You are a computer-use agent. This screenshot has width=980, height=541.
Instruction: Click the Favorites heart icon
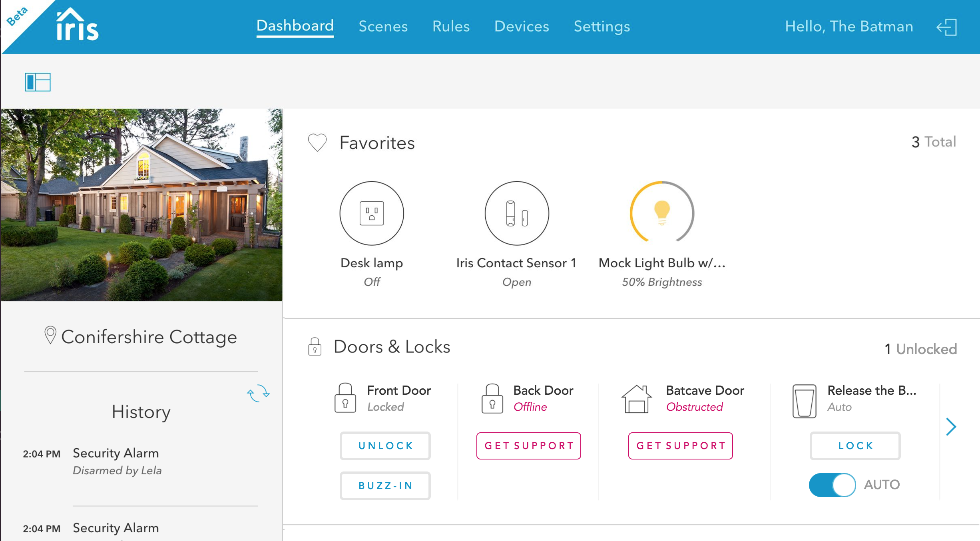click(x=317, y=143)
